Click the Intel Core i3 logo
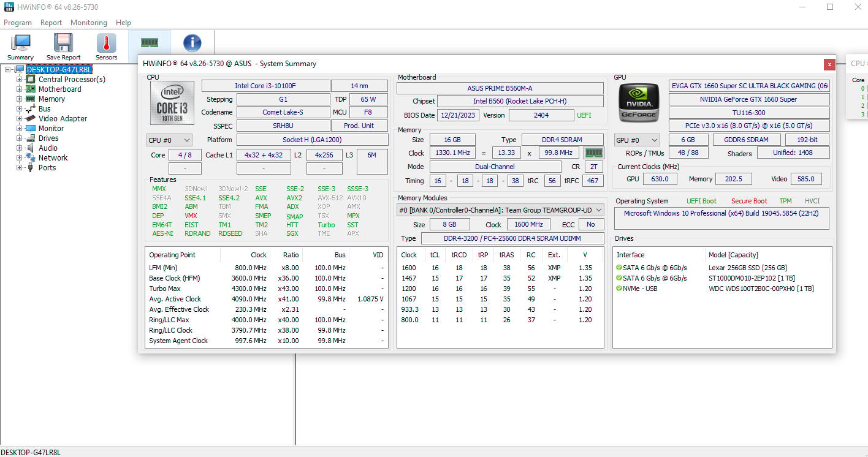 click(x=172, y=102)
